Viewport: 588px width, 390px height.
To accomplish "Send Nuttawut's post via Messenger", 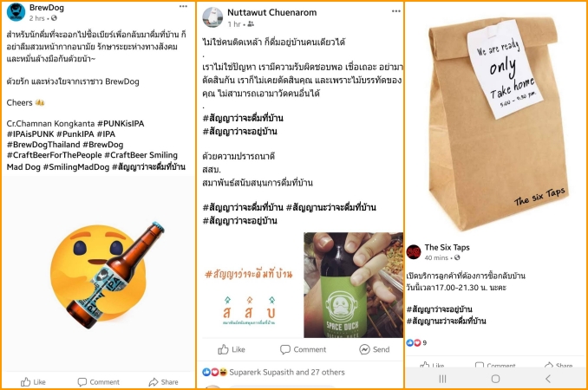I will [375, 349].
